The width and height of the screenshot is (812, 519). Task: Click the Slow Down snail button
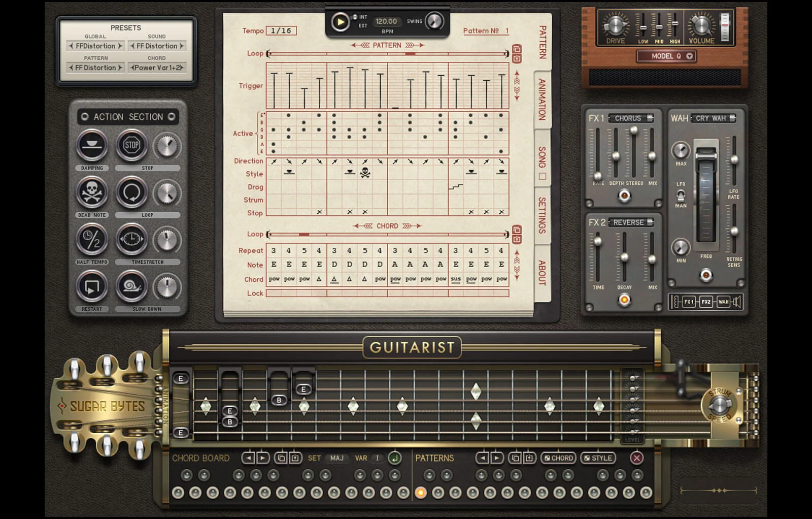pos(131,287)
